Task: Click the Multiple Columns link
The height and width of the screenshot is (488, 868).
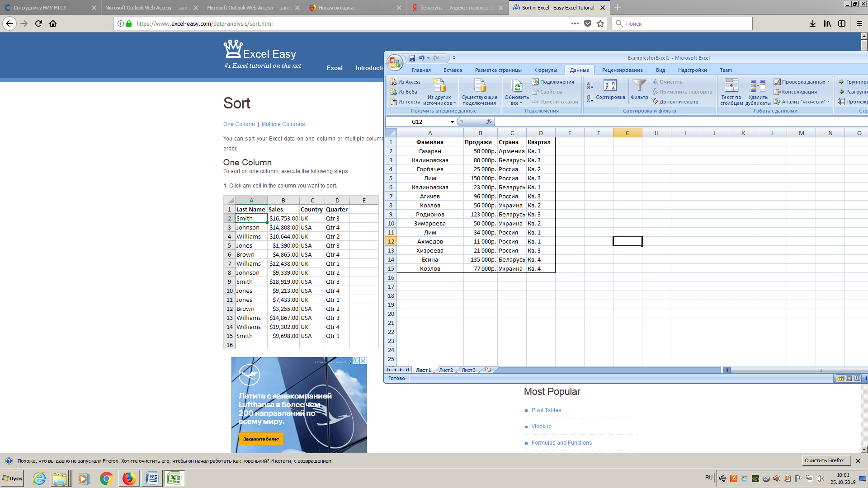Action: [283, 124]
